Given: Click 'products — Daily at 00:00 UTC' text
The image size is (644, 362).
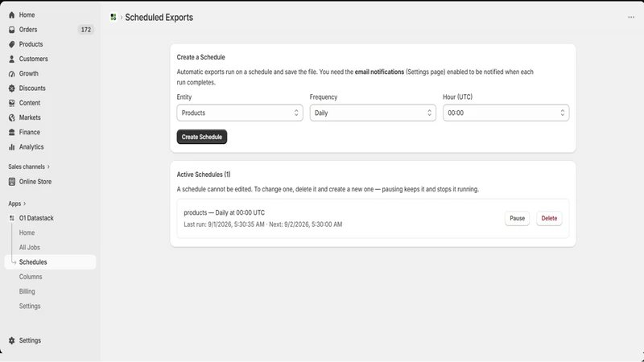Looking at the screenshot, I should tap(225, 212).
